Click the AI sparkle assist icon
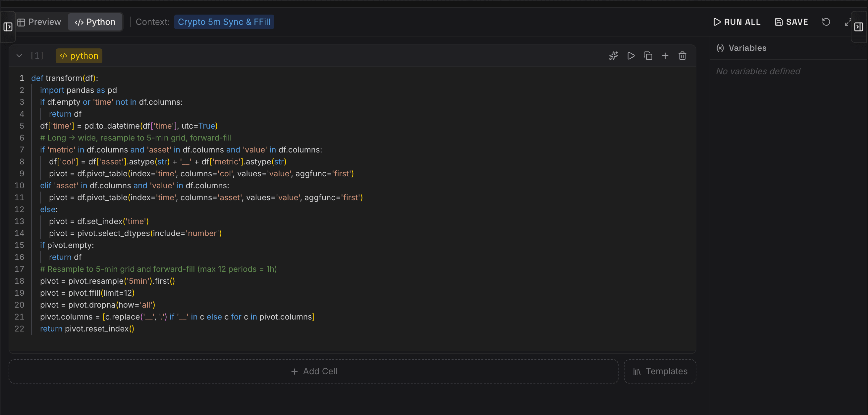Viewport: 868px width, 415px height. point(613,56)
